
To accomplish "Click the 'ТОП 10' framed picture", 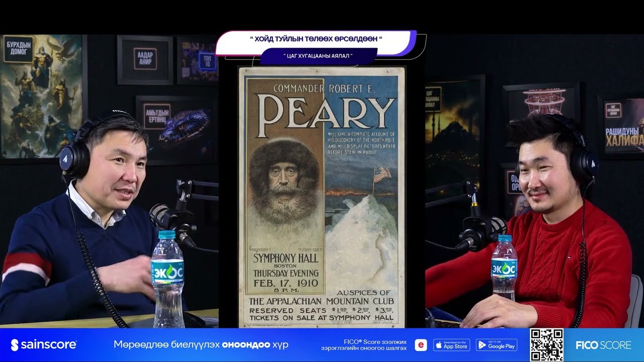I will tap(198, 60).
